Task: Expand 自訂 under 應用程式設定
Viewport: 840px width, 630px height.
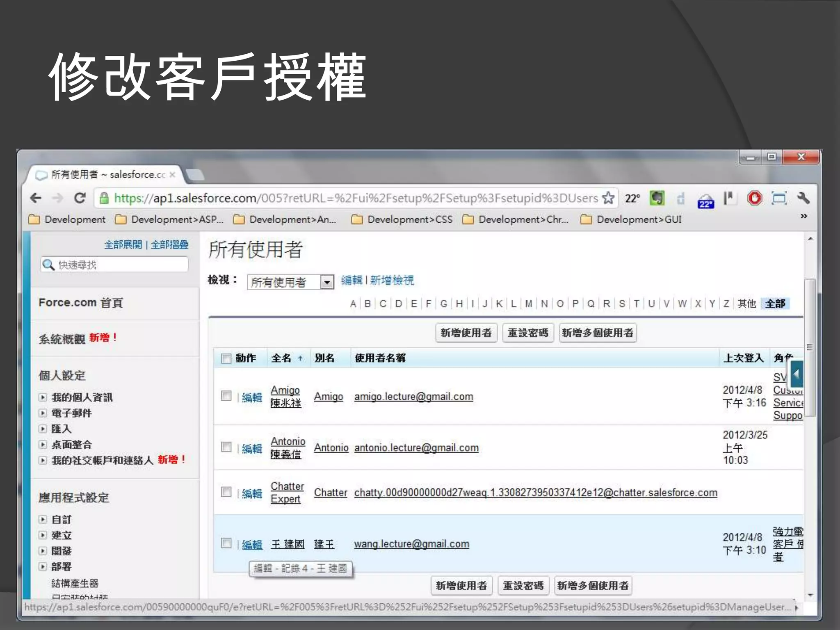Action: coord(43,519)
